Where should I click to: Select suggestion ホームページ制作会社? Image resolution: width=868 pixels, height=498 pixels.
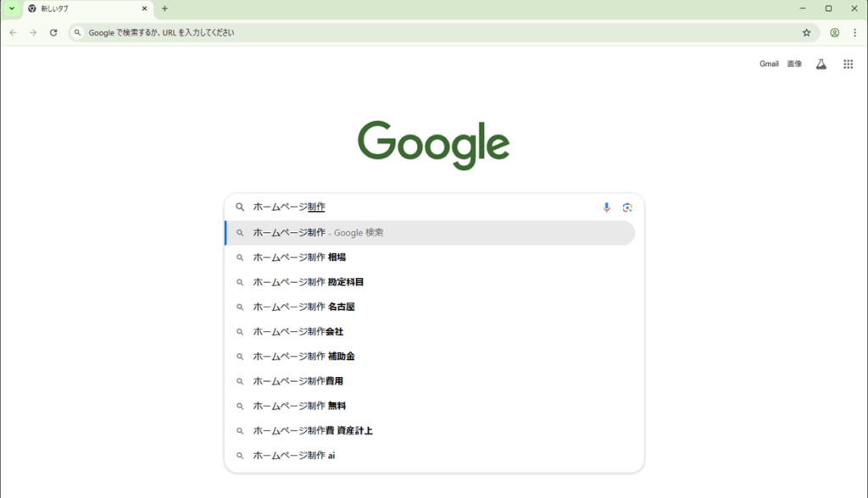430,332
